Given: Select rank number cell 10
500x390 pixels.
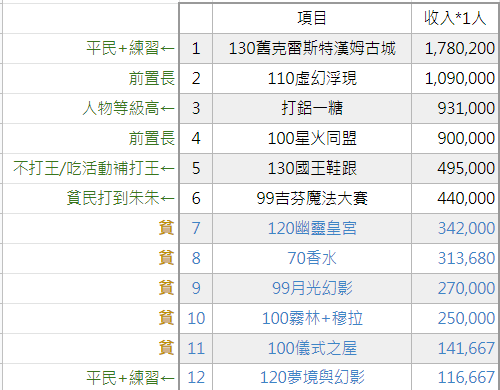Looking at the screenshot, I should point(196,318).
